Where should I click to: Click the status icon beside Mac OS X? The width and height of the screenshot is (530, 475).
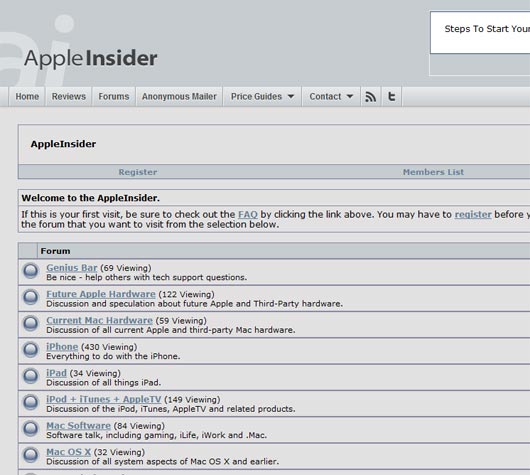30,455
